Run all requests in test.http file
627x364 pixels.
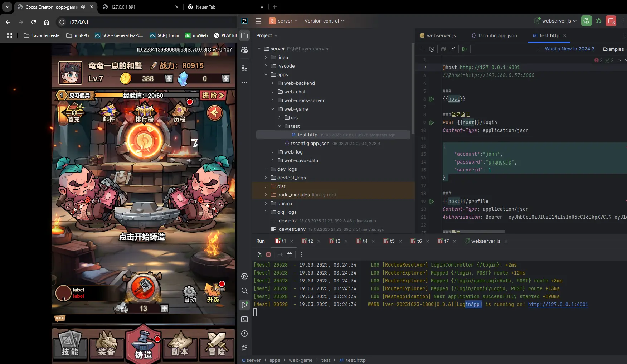pyautogui.click(x=464, y=49)
